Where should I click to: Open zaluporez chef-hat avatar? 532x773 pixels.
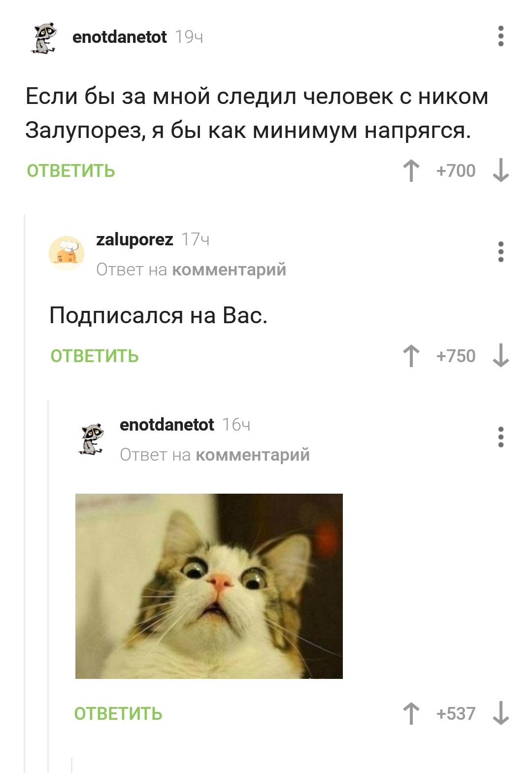pyautogui.click(x=66, y=253)
